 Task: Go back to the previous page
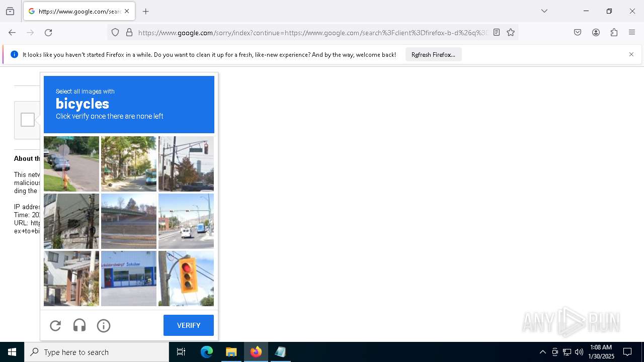click(12, 33)
